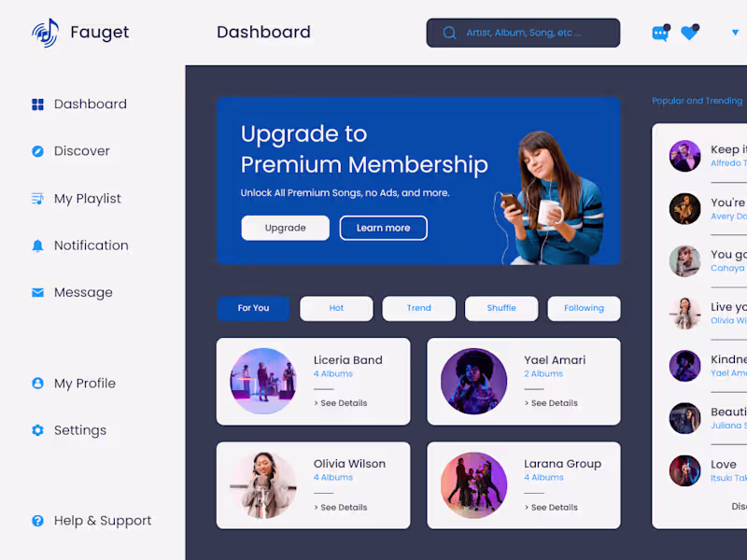Expand See Details for Larana Group
The image size is (747, 560).
(551, 508)
